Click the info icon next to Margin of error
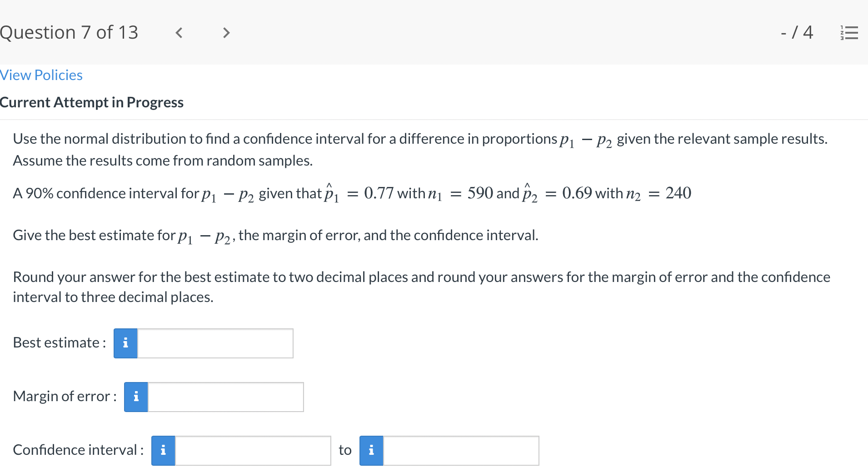868x473 pixels. (135, 397)
